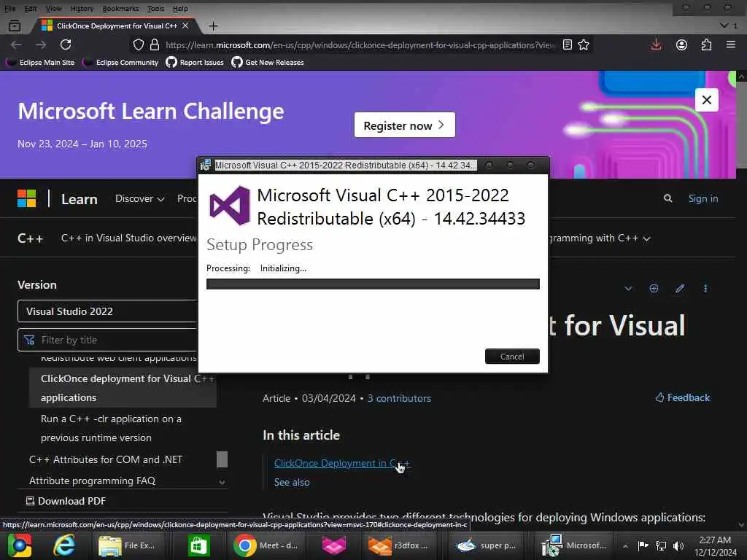The image size is (747, 560).
Task: Toggle reader view icon in address bar
Action: (x=567, y=44)
